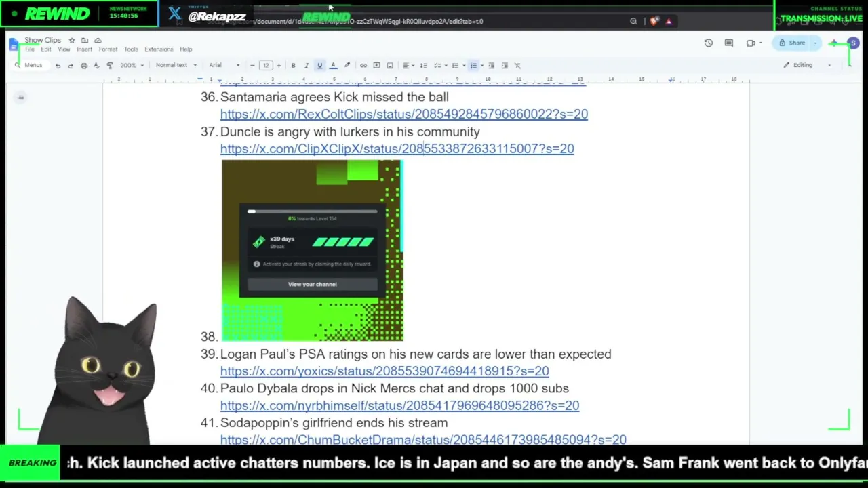868x488 pixels.
Task: Increase the font size
Action: (x=278, y=66)
